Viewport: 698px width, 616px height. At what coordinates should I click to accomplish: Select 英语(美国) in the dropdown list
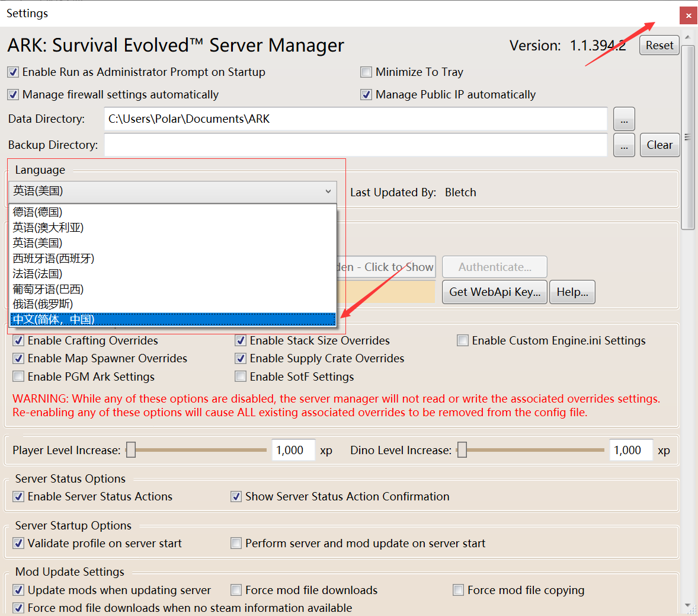pos(172,243)
